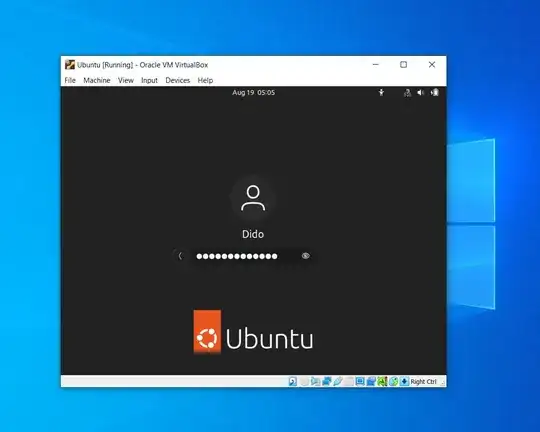Open the Devices menu
Viewport: 540px width, 432px height.
click(x=178, y=80)
